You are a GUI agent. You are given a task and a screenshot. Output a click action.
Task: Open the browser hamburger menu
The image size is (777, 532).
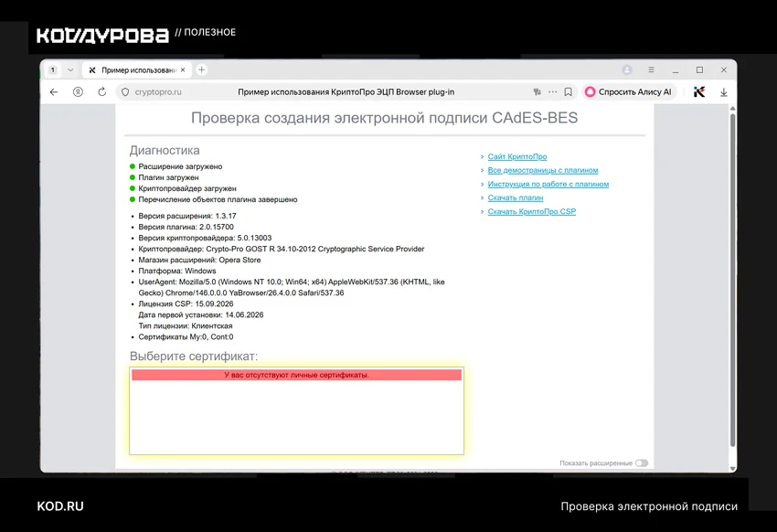[651, 69]
